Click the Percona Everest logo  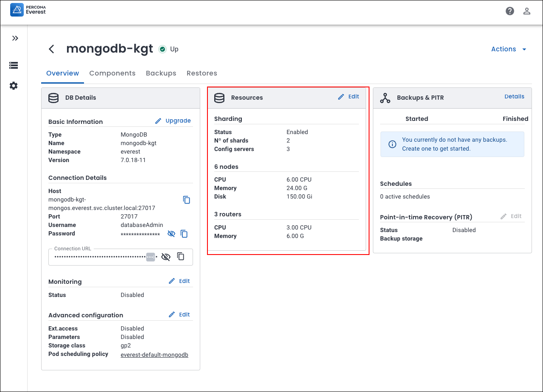pyautogui.click(x=28, y=9)
